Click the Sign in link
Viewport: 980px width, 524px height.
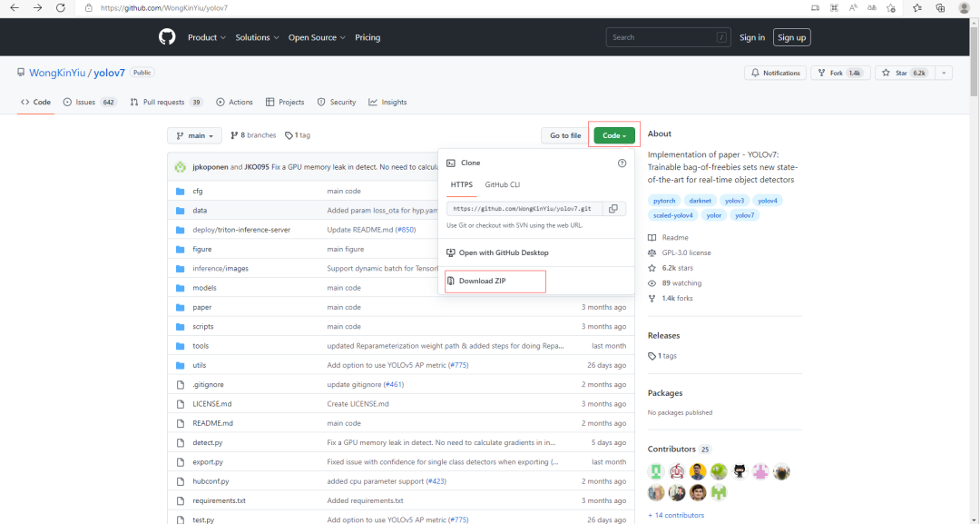click(752, 37)
